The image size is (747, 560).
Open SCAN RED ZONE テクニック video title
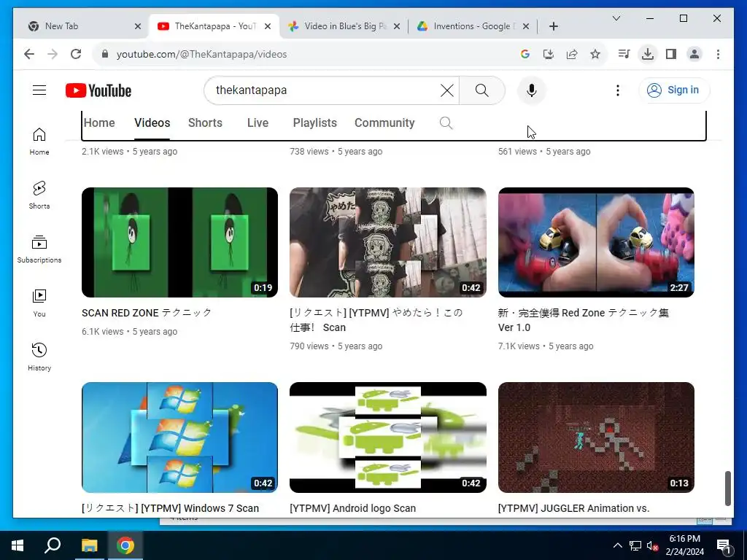coord(147,313)
